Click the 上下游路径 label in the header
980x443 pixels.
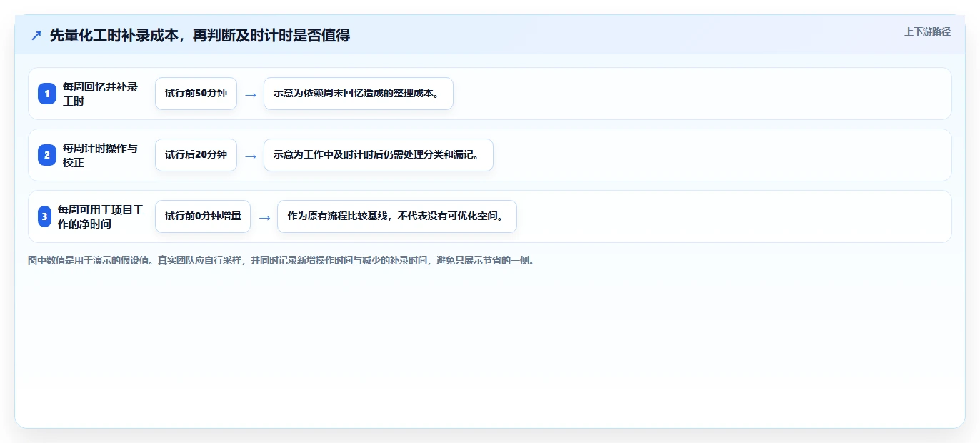[x=927, y=31]
